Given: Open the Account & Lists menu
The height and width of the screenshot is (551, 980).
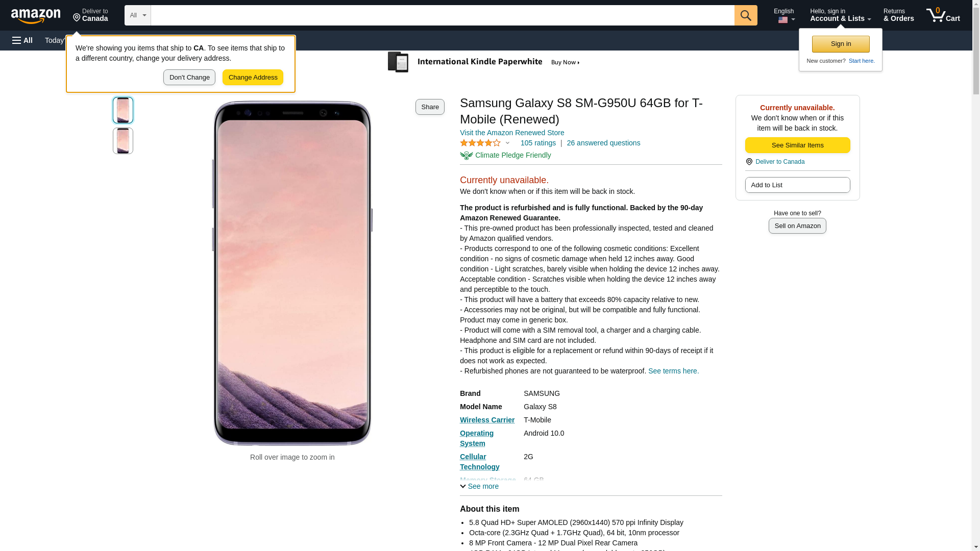Looking at the screenshot, I should click(x=840, y=15).
